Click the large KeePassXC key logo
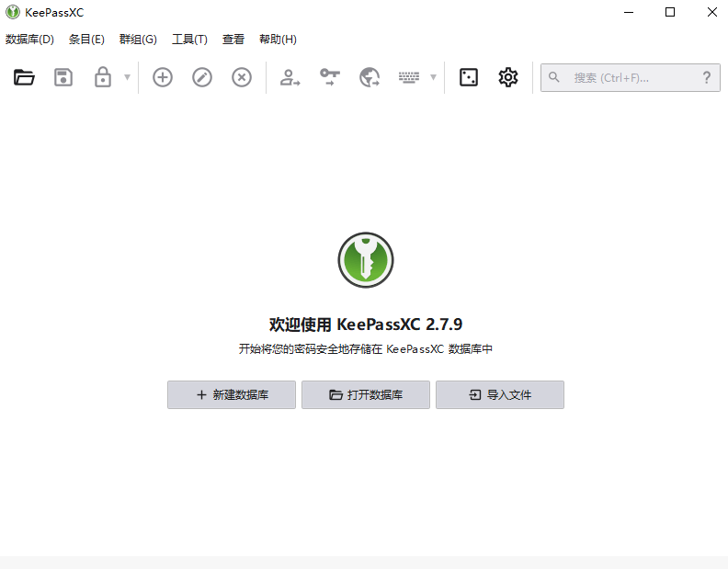728x569 pixels. (x=366, y=260)
